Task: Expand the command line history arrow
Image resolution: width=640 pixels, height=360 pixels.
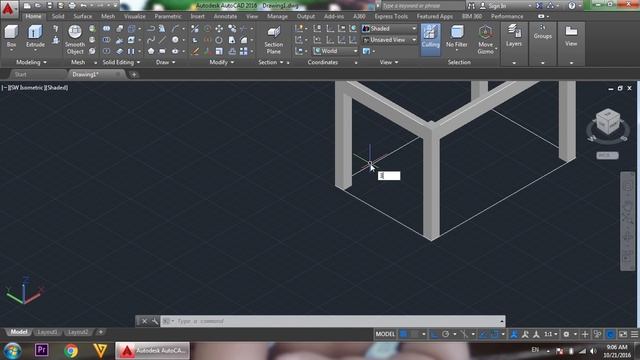Action: click(502, 321)
